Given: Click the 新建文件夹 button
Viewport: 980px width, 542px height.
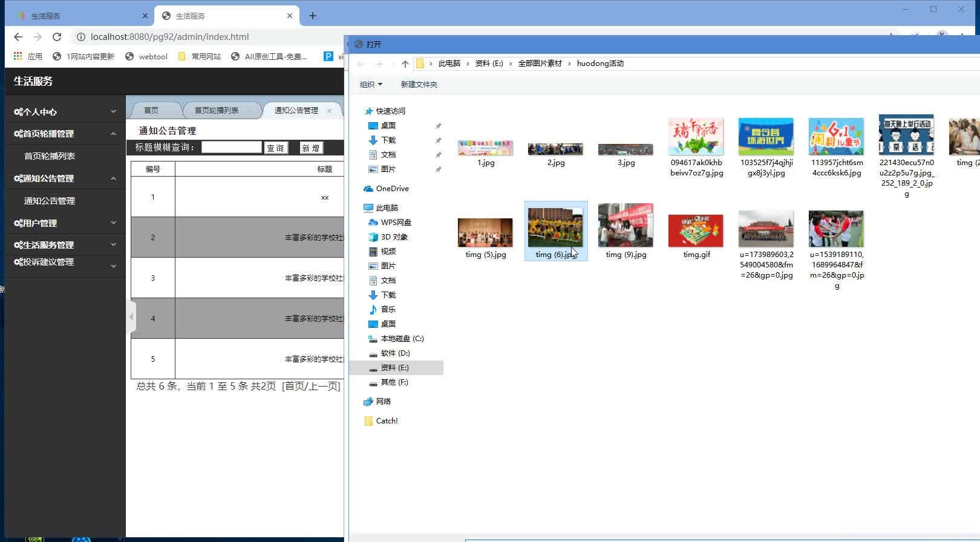Looking at the screenshot, I should tap(419, 85).
